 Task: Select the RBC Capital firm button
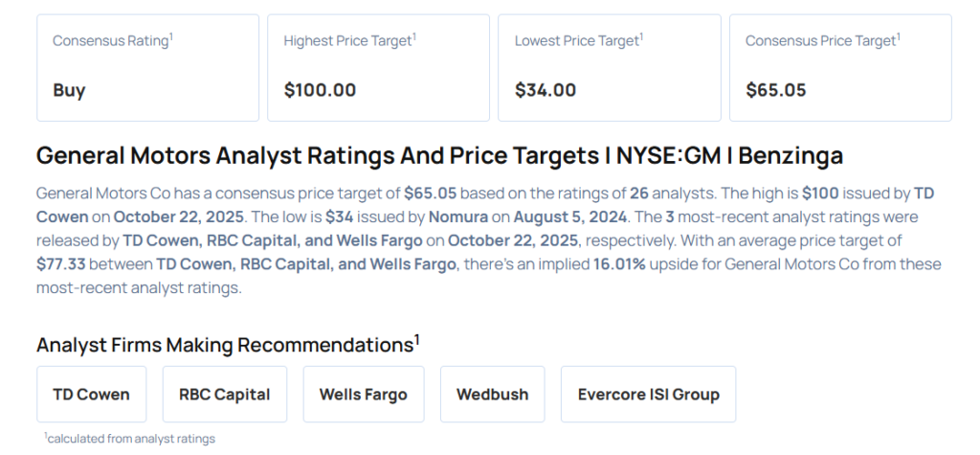click(224, 394)
